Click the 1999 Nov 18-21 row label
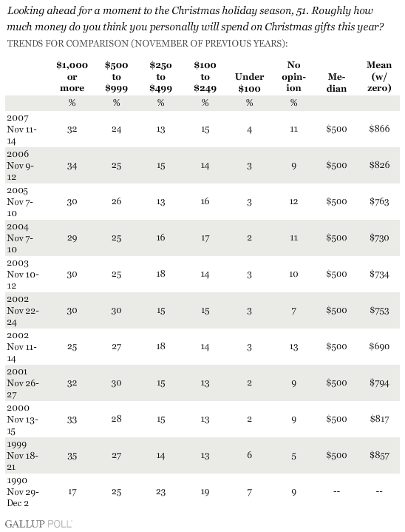The height and width of the screenshot is (532, 405). [x=22, y=456]
